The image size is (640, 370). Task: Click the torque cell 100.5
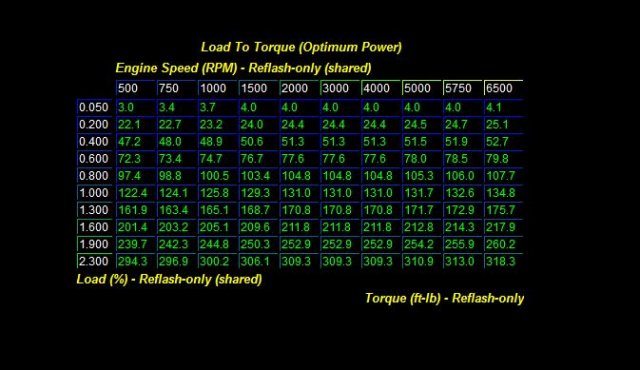218,175
